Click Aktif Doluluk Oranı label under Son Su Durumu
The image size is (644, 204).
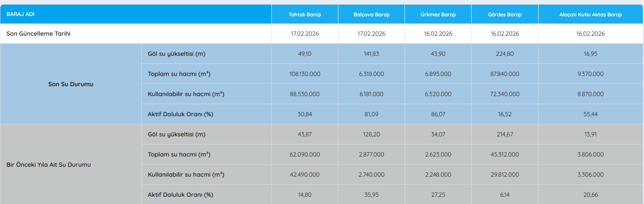click(x=180, y=114)
